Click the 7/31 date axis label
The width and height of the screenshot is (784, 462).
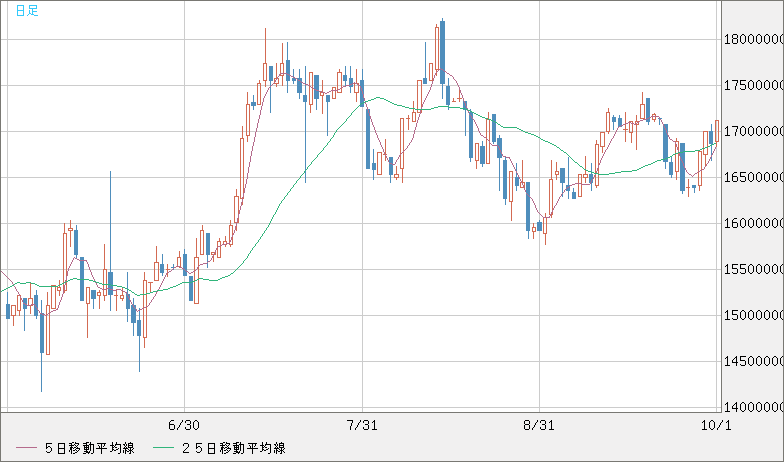tap(361, 425)
